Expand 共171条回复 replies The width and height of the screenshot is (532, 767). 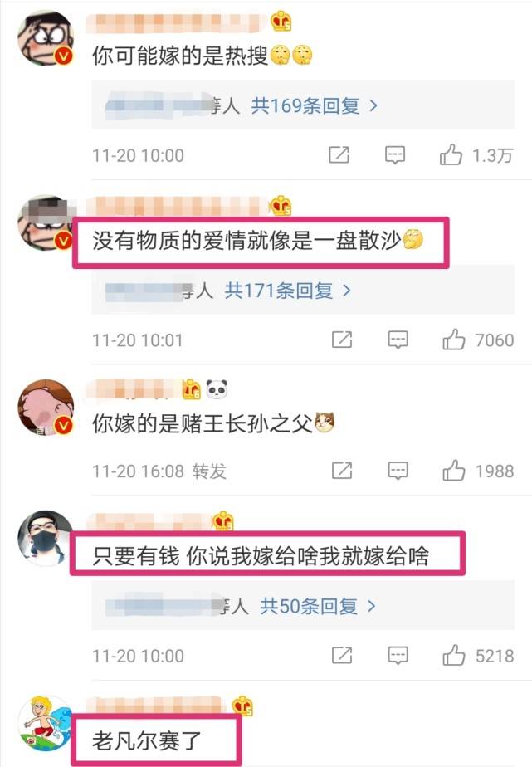tap(287, 291)
